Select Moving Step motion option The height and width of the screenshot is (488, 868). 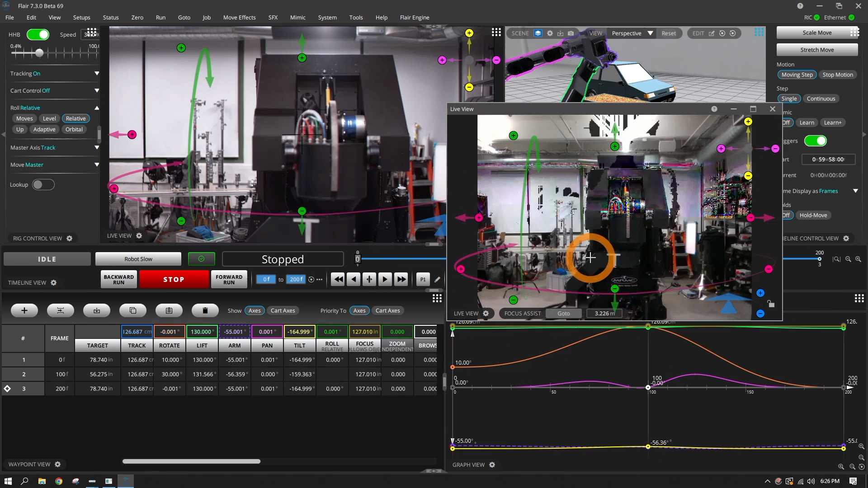tap(797, 75)
